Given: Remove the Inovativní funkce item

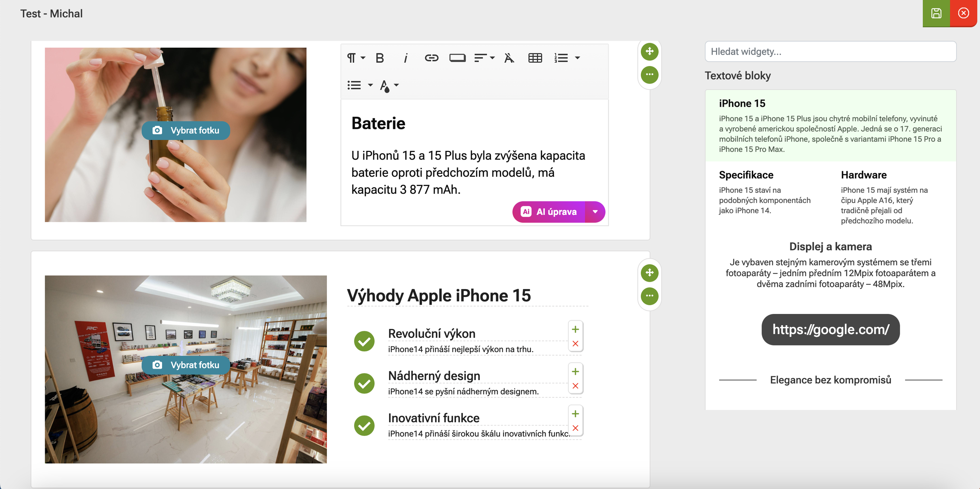Looking at the screenshot, I should (x=575, y=428).
